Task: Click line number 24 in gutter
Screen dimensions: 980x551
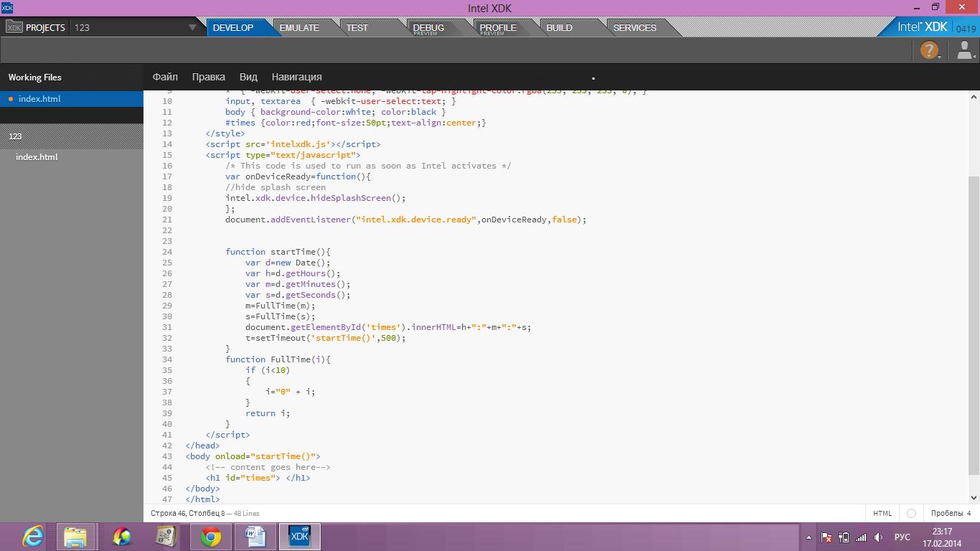Action: pos(167,252)
